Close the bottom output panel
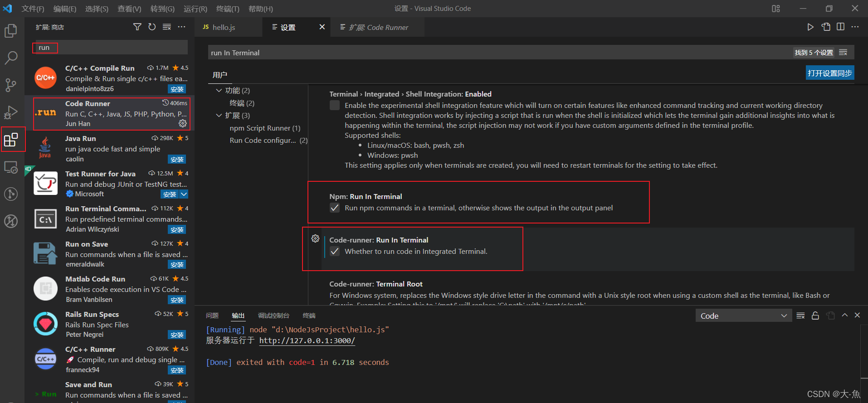 point(857,316)
